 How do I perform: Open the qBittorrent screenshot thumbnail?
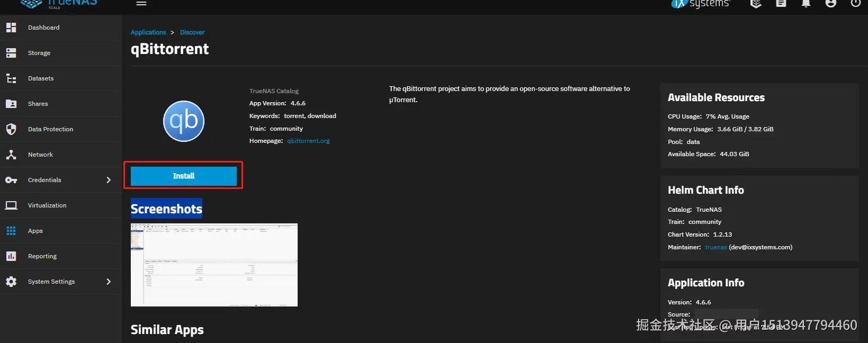[214, 265]
